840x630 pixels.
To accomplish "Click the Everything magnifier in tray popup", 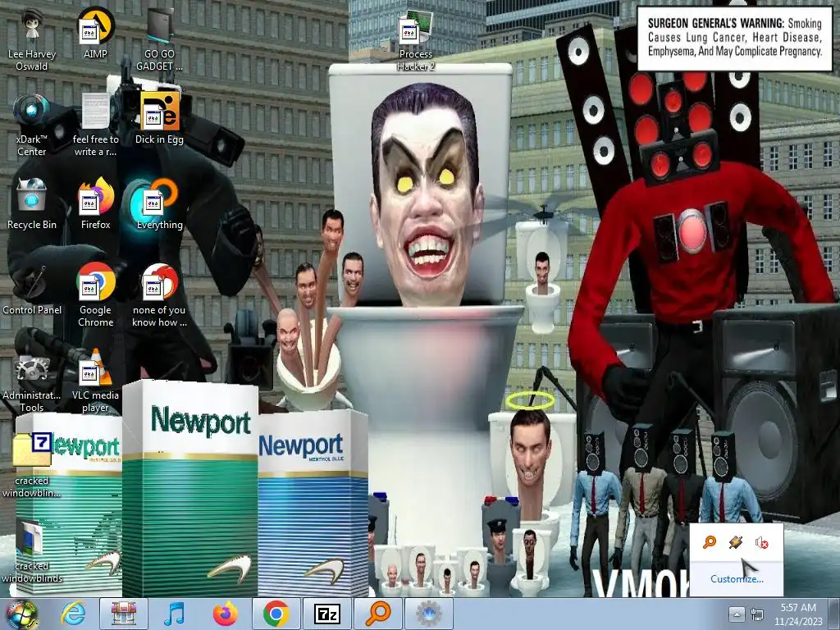I will (710, 542).
